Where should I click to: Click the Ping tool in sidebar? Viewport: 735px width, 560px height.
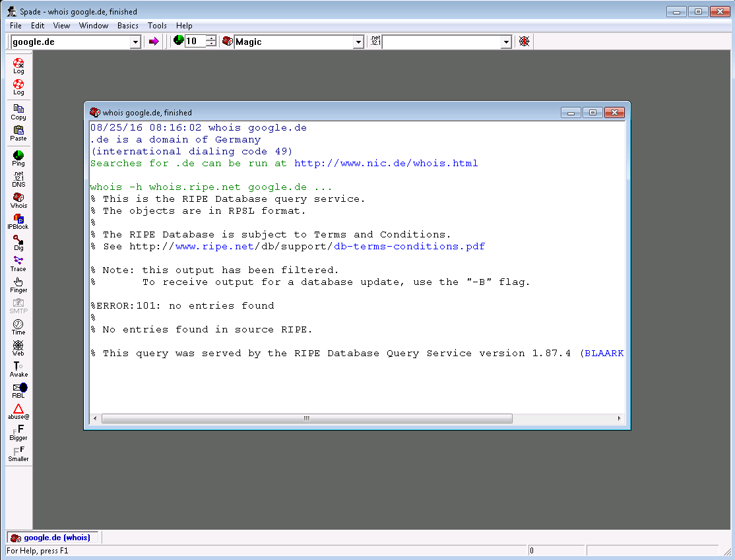click(x=18, y=158)
